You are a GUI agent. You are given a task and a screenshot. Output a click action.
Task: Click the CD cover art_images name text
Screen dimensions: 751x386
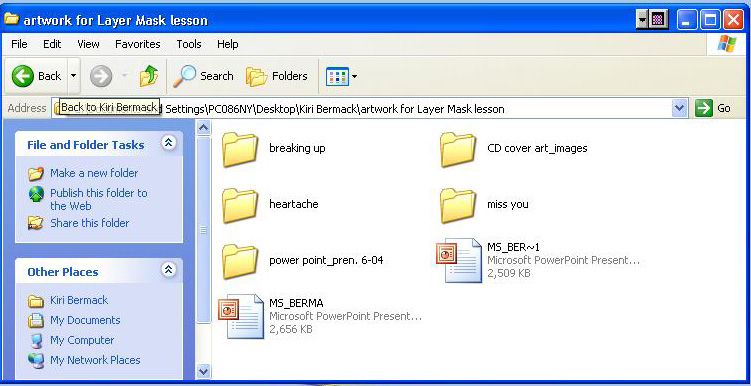click(537, 148)
